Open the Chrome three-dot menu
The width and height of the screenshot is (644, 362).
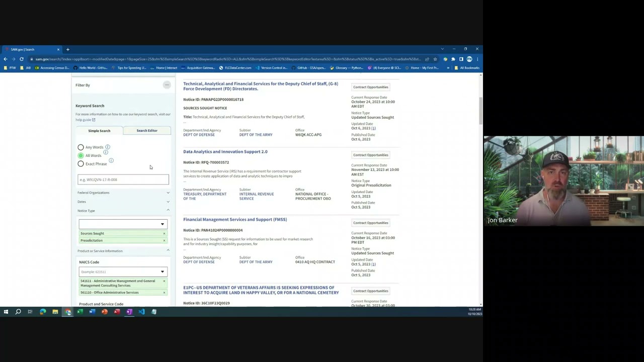pyautogui.click(x=477, y=59)
